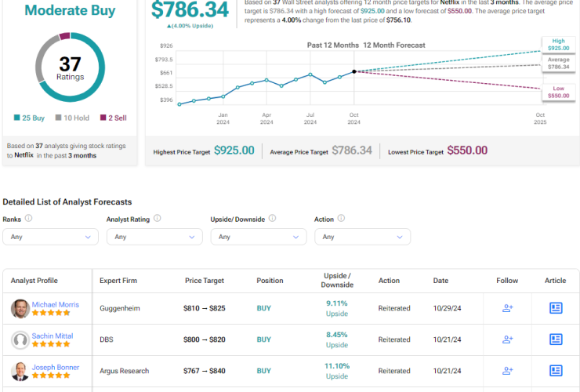Click the Ranks info icon
Image resolution: width=580 pixels, height=392 pixels.
pos(28,219)
